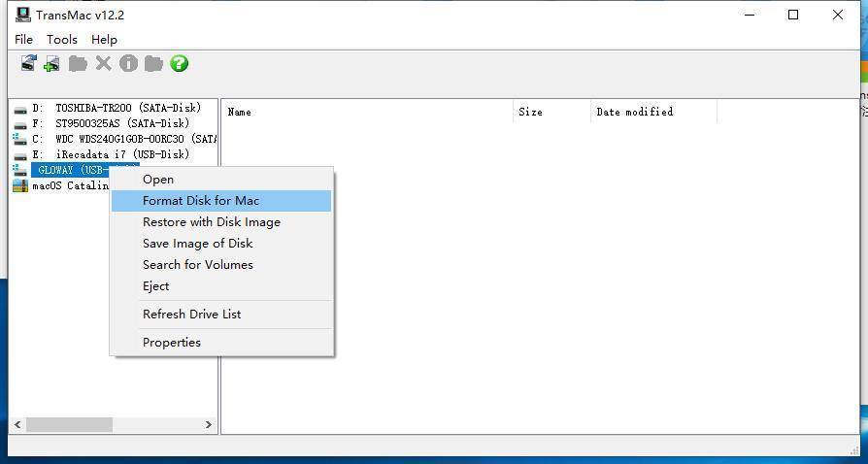The width and height of the screenshot is (868, 464).
Task: Click the TransMac app icon in title bar
Action: coord(22,15)
